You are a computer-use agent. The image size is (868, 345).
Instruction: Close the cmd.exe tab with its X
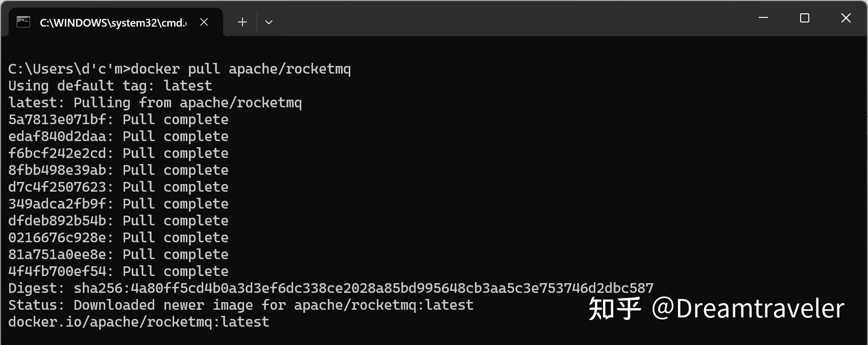pos(204,21)
